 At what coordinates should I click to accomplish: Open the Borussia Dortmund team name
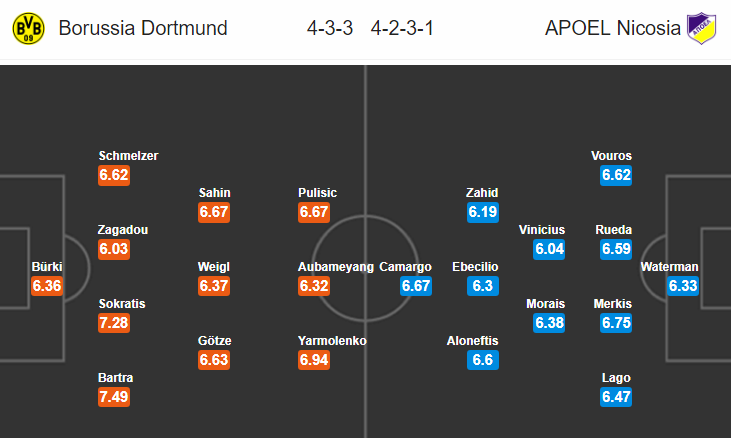click(x=143, y=28)
